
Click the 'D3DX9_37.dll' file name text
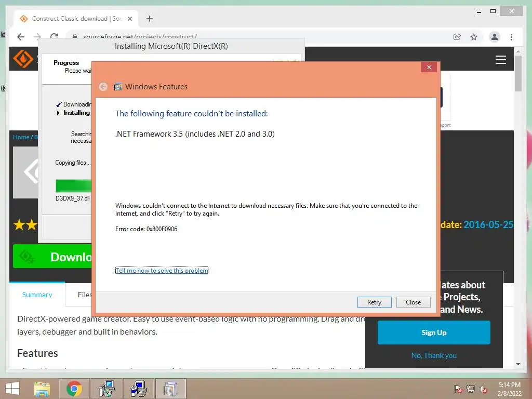(73, 198)
